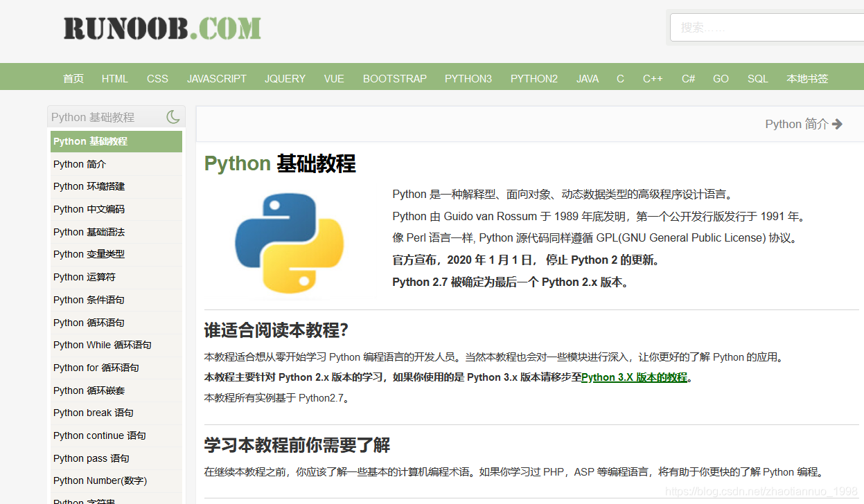Screen dimensions: 864x504
Task: Focus the 搜索 search box
Action: (767, 28)
